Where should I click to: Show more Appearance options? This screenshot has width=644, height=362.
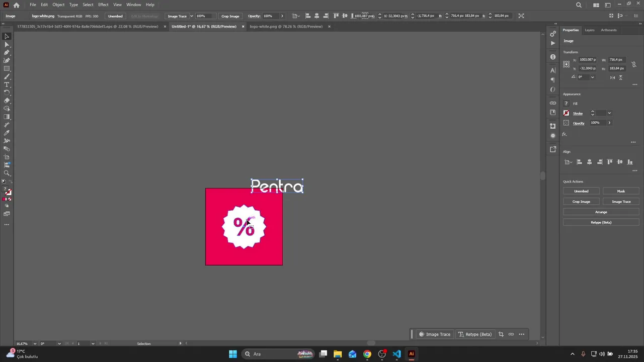(x=633, y=142)
